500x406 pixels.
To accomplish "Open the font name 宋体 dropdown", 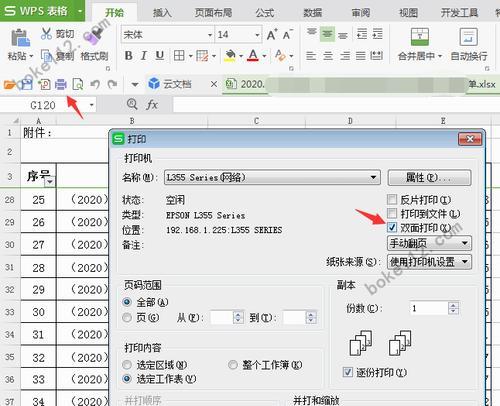I will click(210, 35).
